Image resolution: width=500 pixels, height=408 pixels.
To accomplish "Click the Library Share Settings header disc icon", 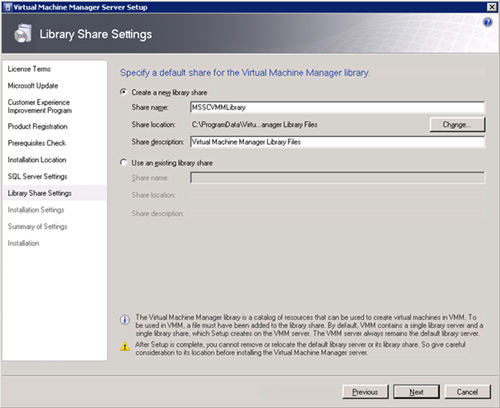I will 23,33.
